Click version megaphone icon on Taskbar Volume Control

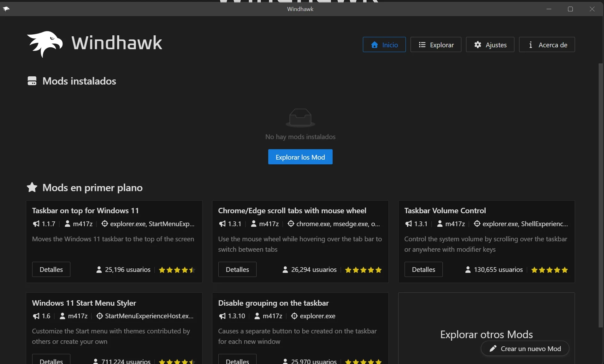[x=408, y=224]
